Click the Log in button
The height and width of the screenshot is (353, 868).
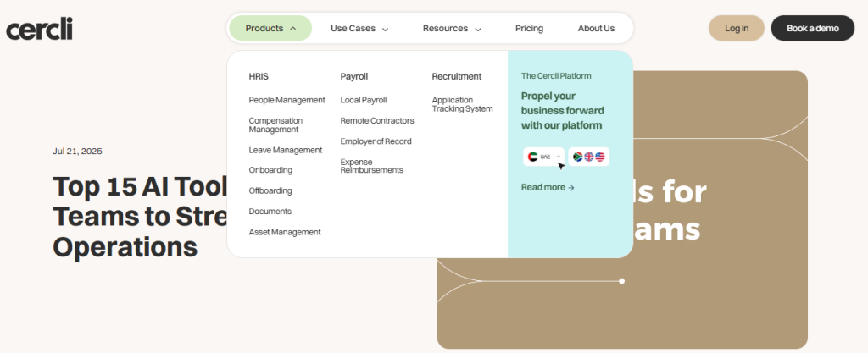[x=737, y=28]
